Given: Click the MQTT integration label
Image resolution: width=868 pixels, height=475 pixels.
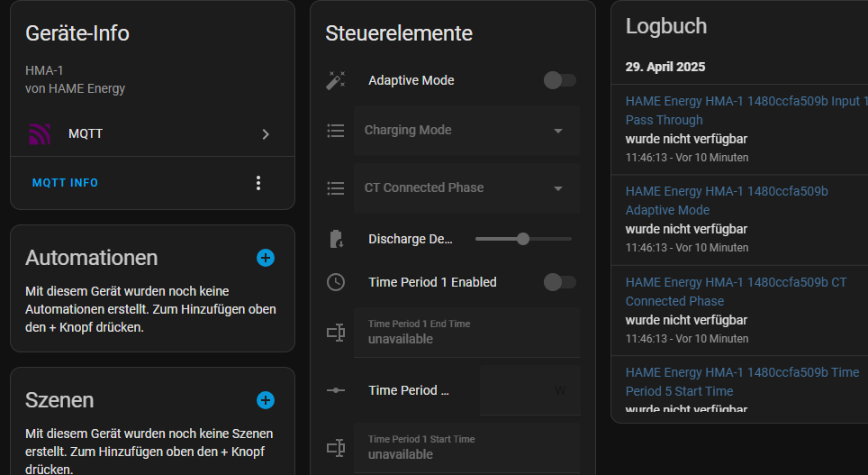Looking at the screenshot, I should [x=86, y=133].
